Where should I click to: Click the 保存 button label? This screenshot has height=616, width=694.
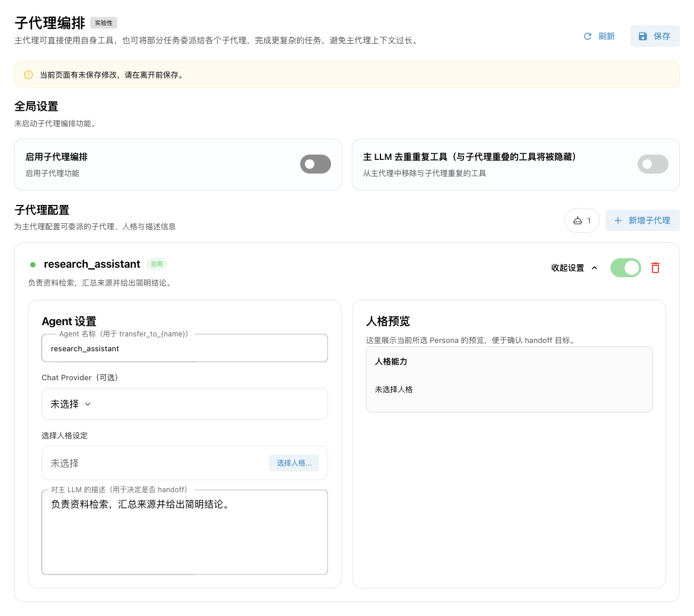click(x=661, y=36)
